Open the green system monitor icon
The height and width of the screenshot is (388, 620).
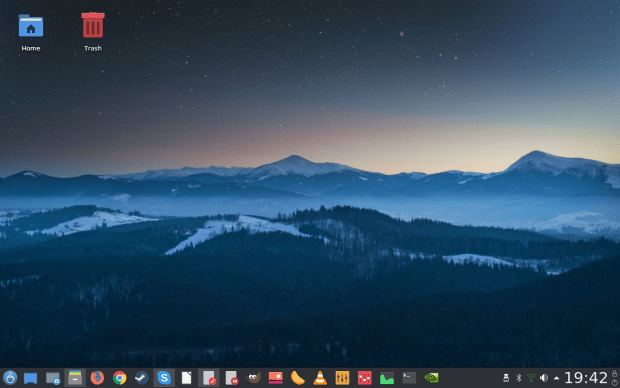[x=387, y=378]
